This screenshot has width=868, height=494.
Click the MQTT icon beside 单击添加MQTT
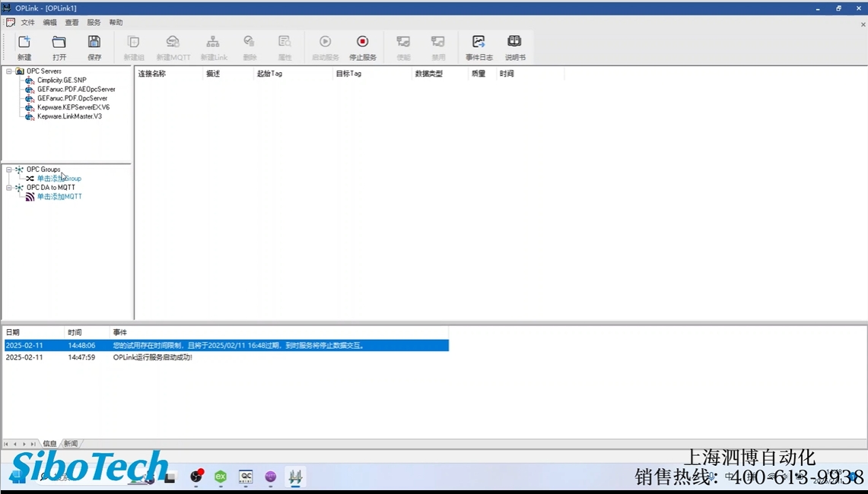(x=30, y=197)
